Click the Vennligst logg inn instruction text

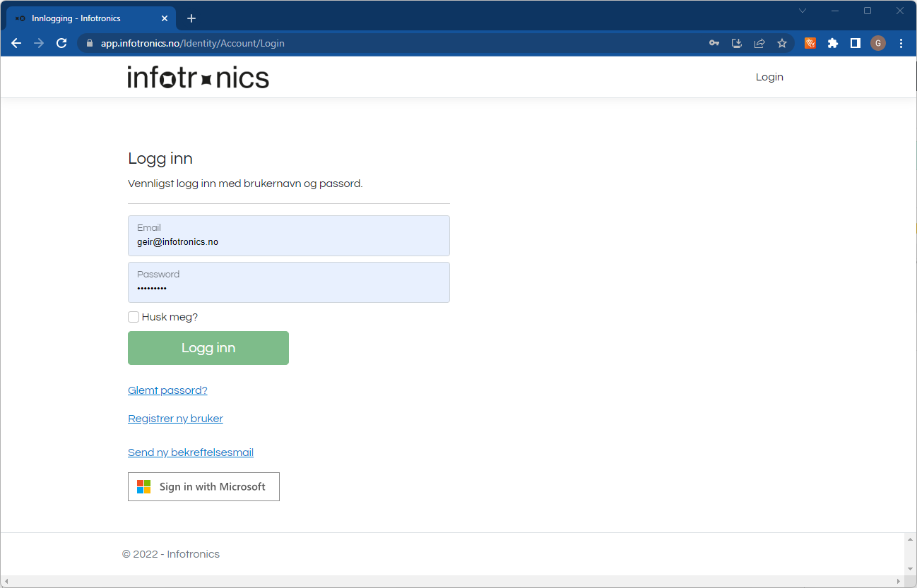[x=245, y=184]
